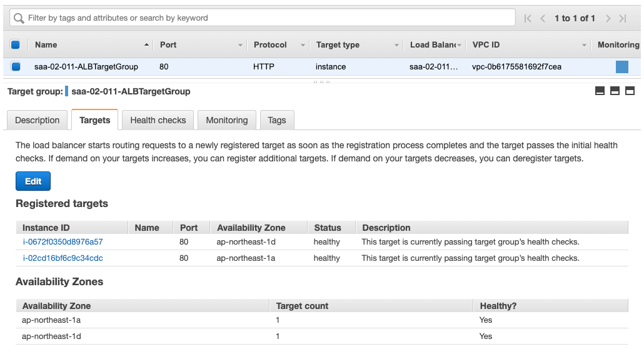Click the blue Edit button
The height and width of the screenshot is (349, 644).
33,181
